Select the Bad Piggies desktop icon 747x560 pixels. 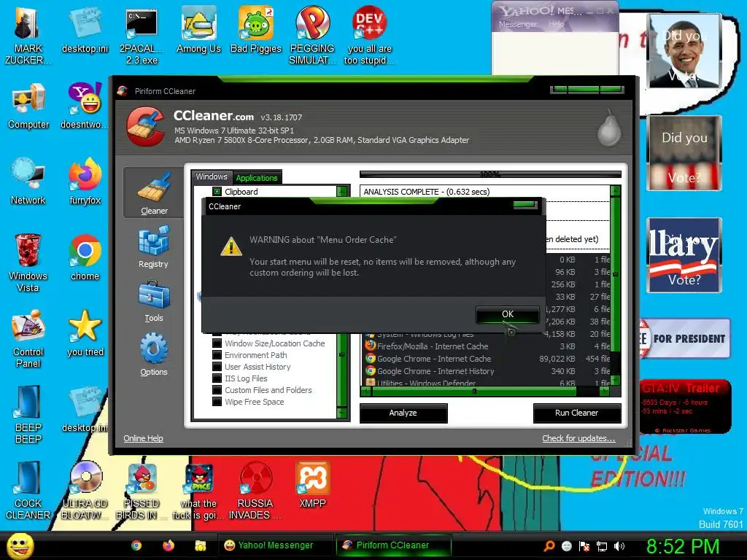click(x=256, y=30)
